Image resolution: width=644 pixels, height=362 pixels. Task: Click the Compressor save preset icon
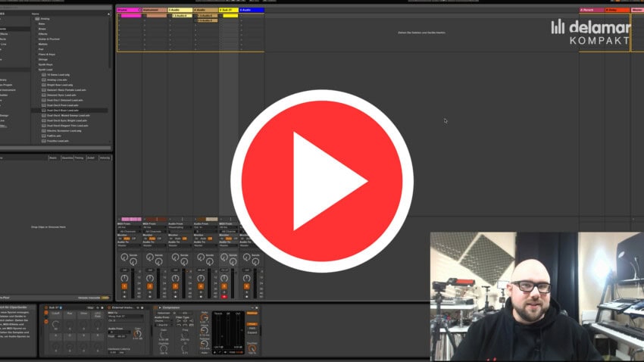tap(257, 307)
